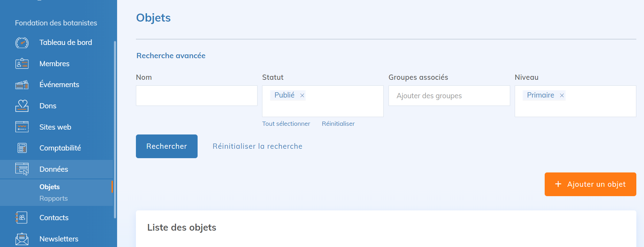Click into the Nom text field

(197, 96)
